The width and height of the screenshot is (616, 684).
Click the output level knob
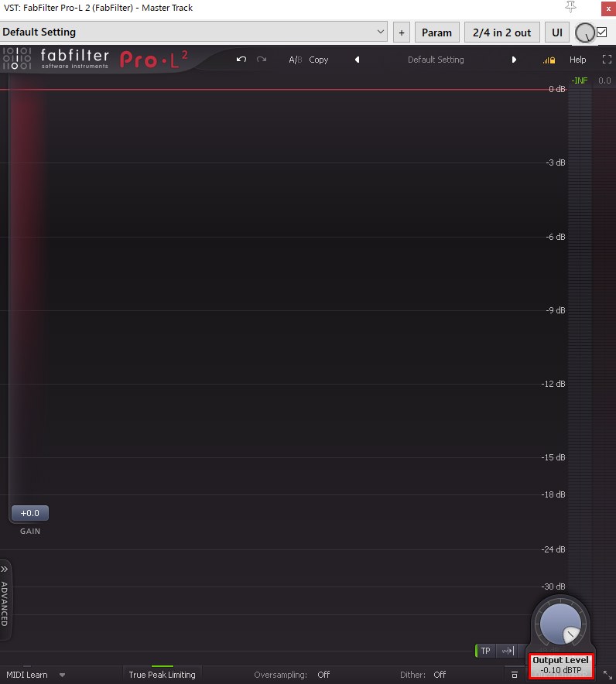(560, 624)
